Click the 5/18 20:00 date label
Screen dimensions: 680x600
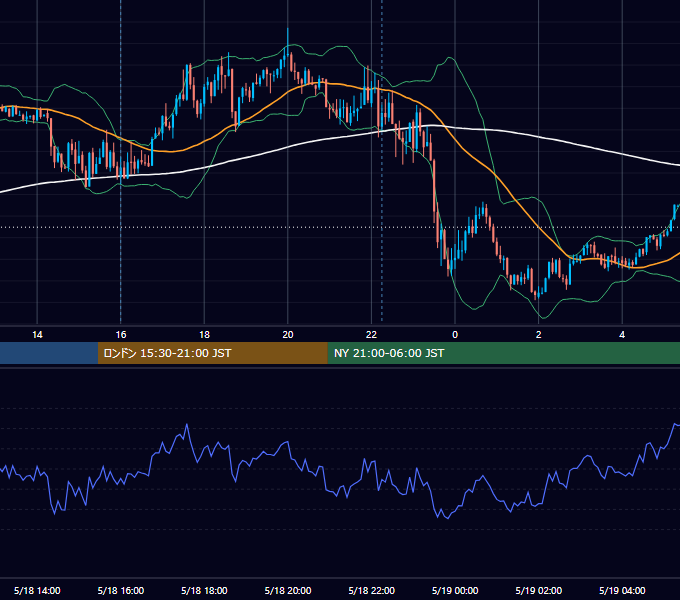click(x=288, y=590)
